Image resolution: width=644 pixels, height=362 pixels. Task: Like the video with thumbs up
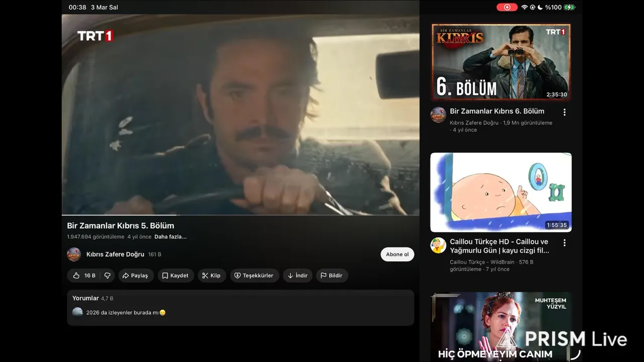click(x=83, y=276)
